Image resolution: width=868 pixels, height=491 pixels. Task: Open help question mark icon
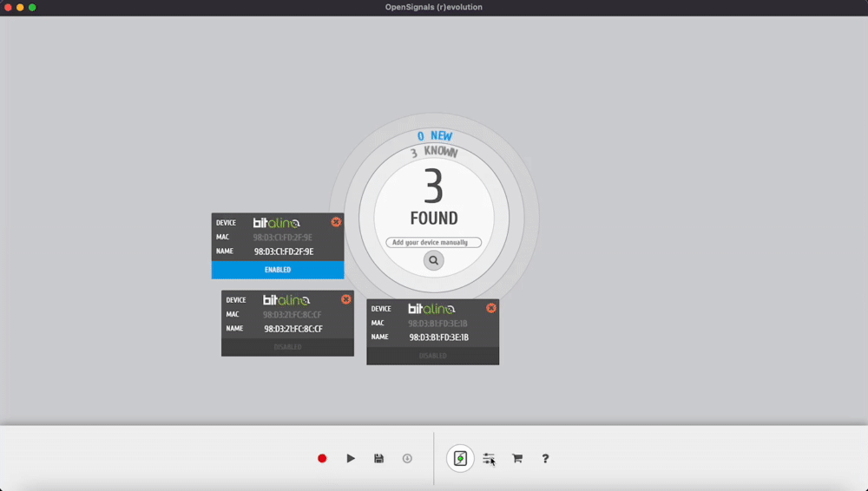coord(545,458)
